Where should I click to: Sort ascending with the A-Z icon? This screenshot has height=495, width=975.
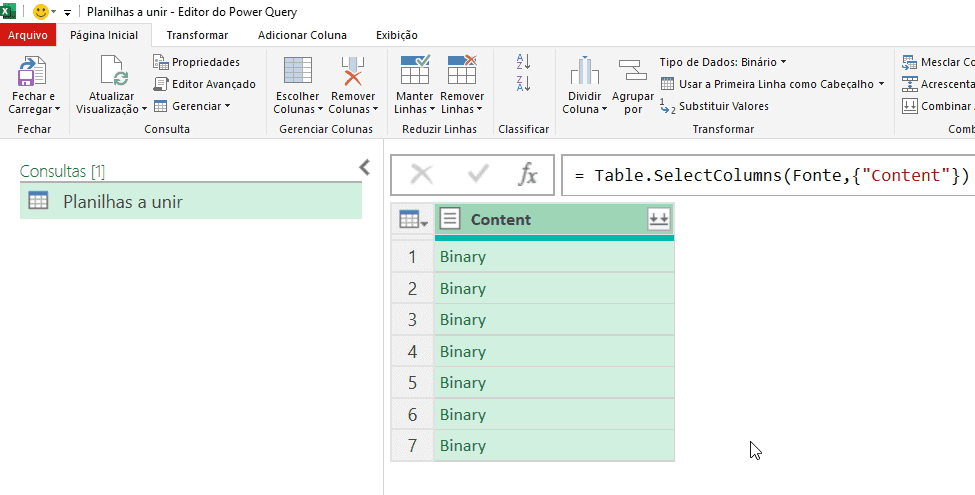[x=523, y=62]
